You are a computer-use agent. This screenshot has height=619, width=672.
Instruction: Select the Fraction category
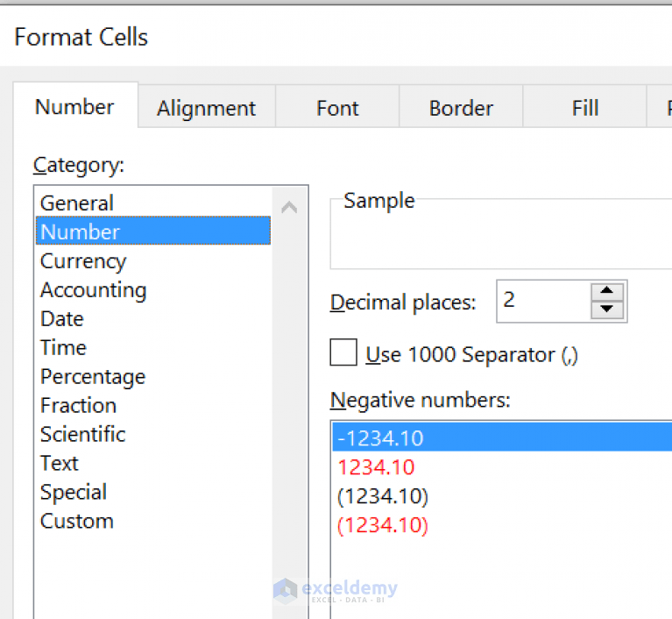pyautogui.click(x=78, y=406)
